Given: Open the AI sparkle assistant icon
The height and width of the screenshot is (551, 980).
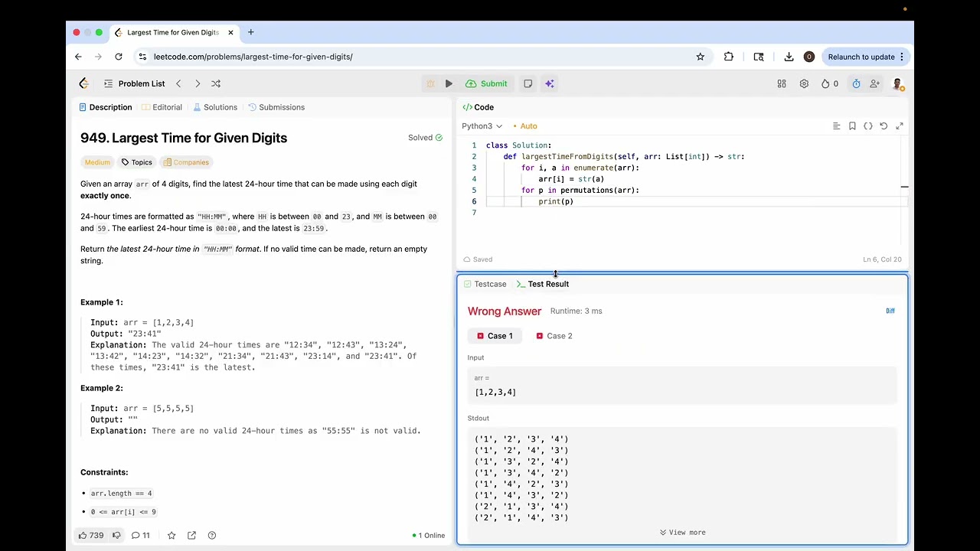Looking at the screenshot, I should pos(550,83).
